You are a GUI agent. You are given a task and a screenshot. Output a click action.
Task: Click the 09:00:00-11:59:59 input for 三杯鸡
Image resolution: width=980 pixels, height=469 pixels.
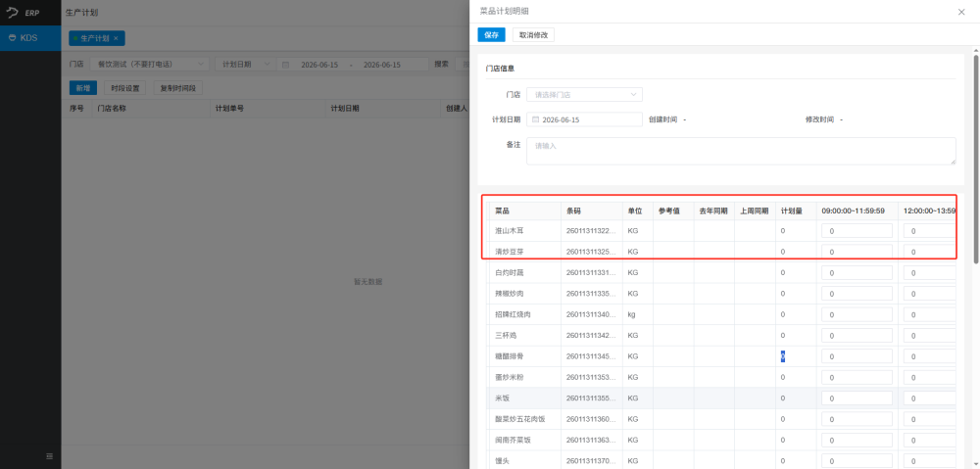coord(857,336)
